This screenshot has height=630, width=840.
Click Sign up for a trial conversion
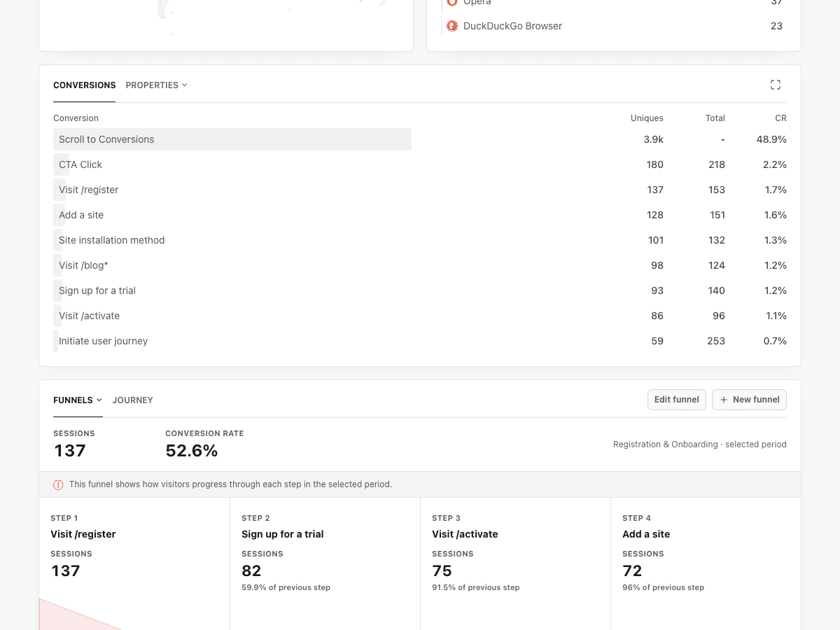tap(420, 290)
